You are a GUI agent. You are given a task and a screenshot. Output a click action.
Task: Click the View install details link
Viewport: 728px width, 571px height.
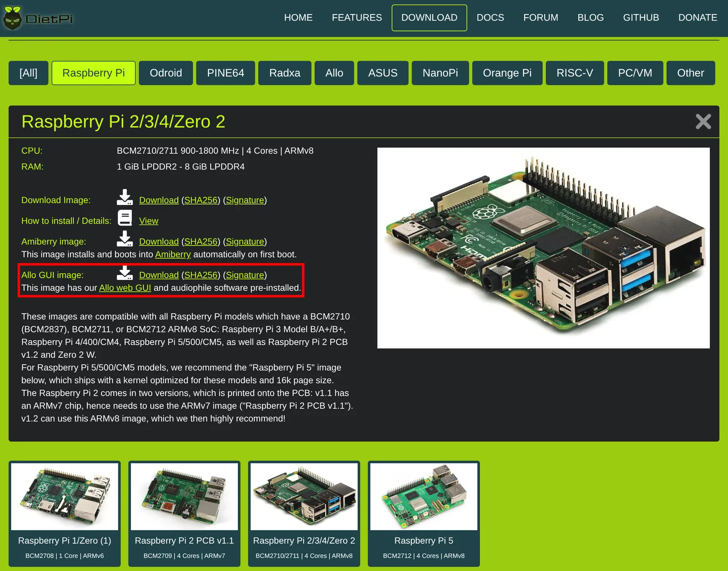point(148,221)
